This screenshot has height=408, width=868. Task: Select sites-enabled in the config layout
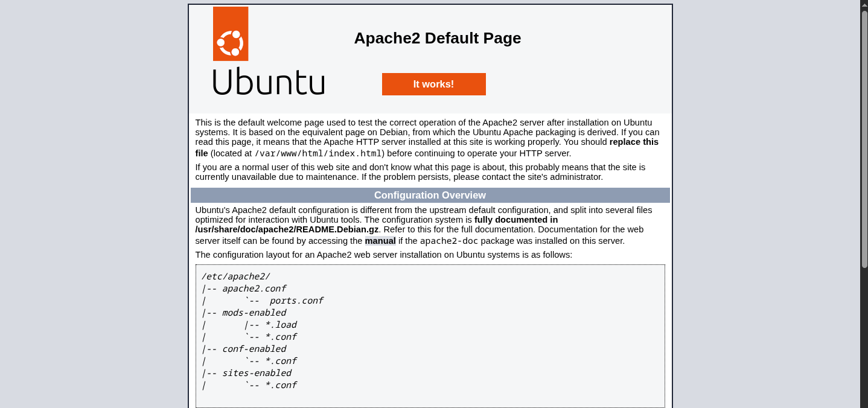click(257, 373)
